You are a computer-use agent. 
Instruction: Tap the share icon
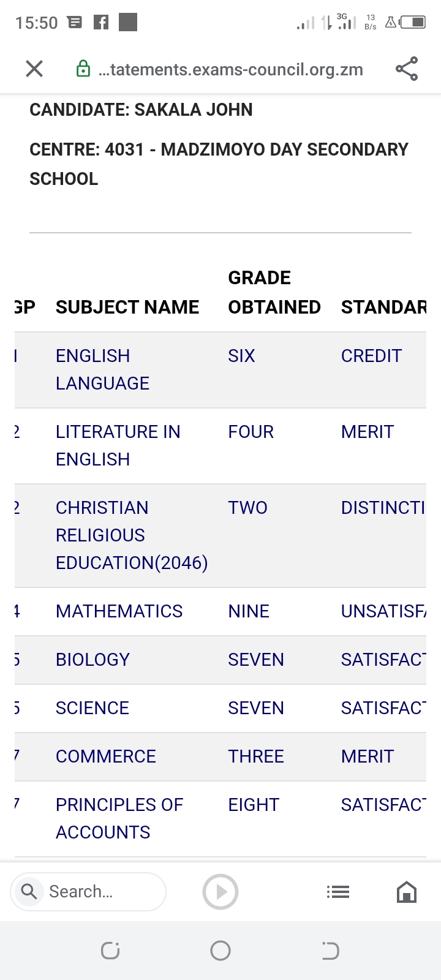pos(407,69)
